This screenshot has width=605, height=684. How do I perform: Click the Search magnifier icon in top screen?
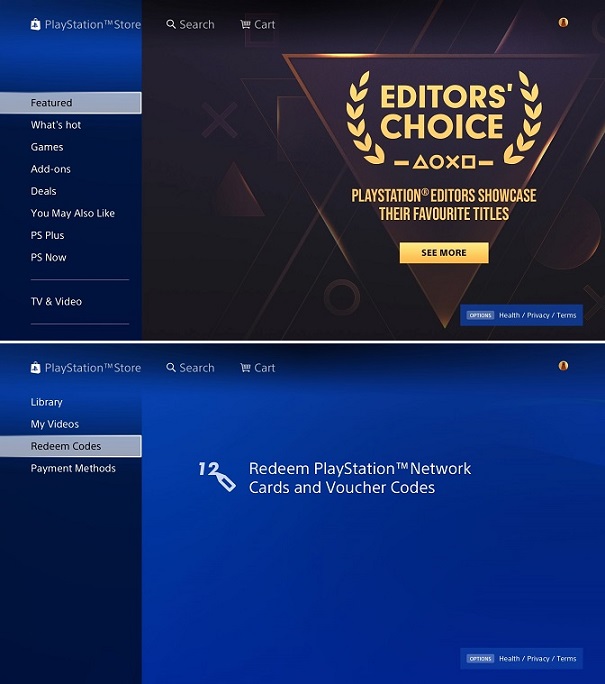coord(171,24)
